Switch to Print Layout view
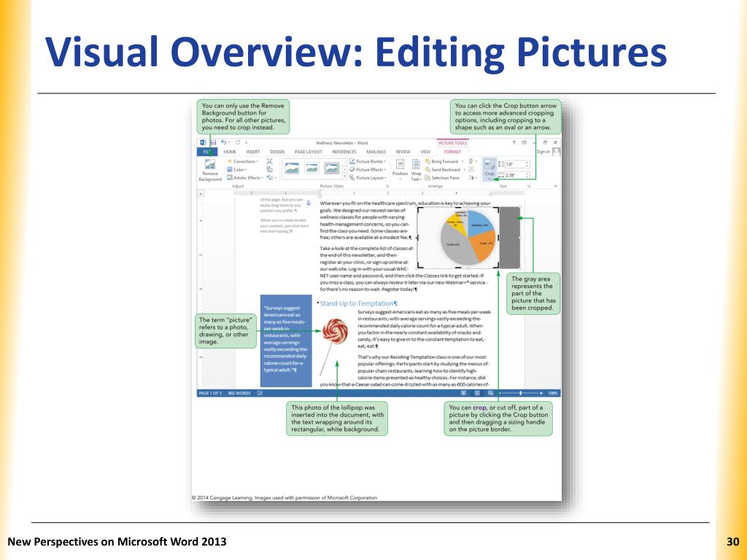The image size is (747, 560). 477,393
